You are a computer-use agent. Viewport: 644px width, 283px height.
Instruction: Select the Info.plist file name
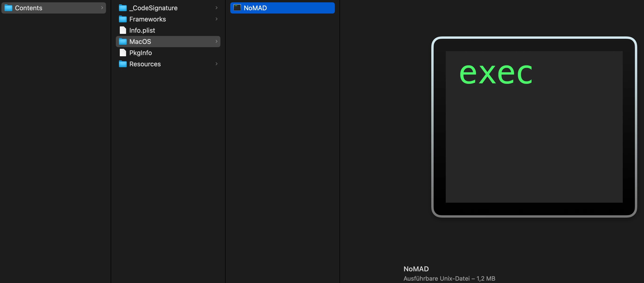click(142, 31)
